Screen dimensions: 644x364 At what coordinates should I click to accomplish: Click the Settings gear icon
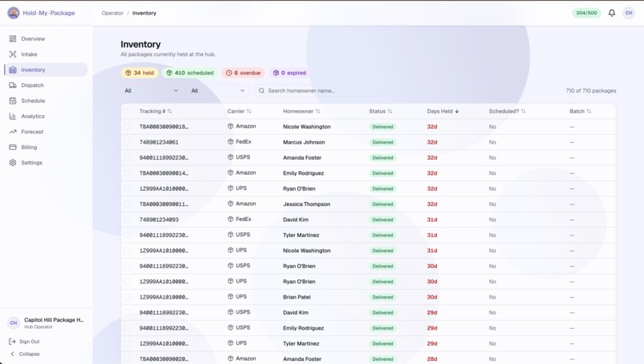point(13,163)
